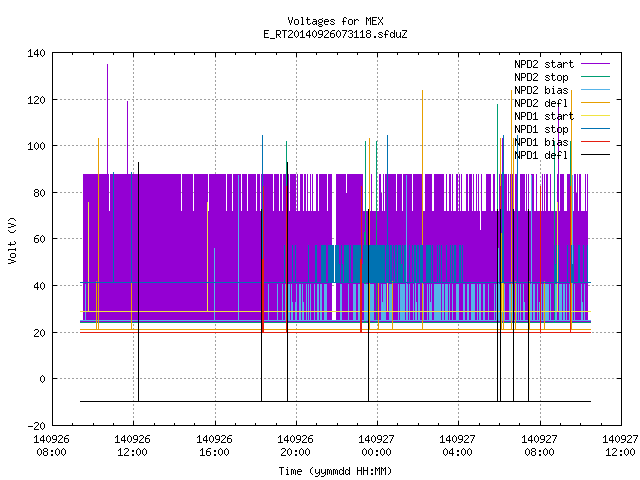Click the x-axis tick 140927 12:00
This screenshot has height=480, width=640.
(620, 446)
